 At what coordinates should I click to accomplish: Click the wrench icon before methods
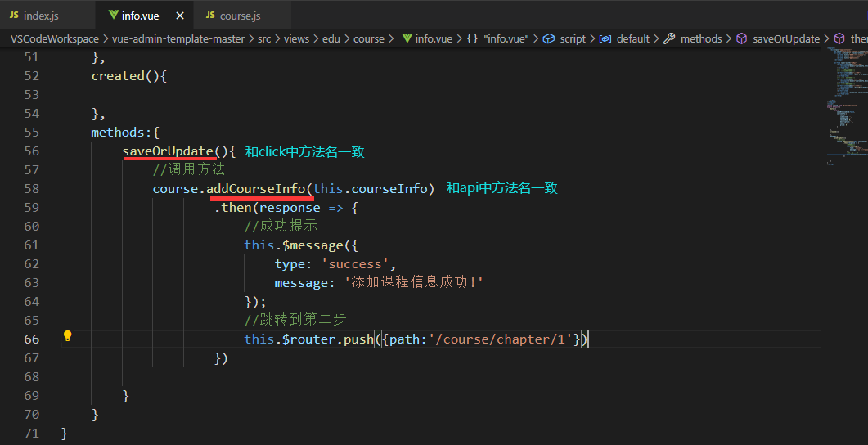(669, 38)
